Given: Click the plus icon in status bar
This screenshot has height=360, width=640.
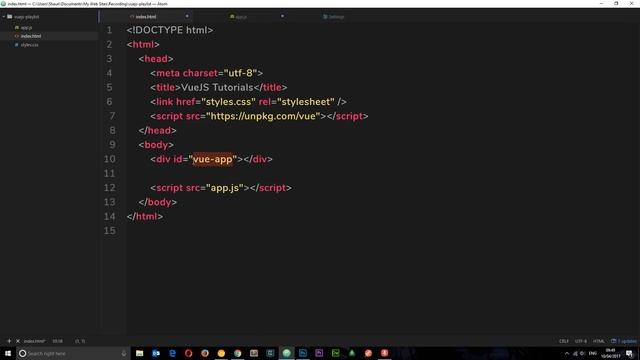Looking at the screenshot, I should tap(9, 341).
